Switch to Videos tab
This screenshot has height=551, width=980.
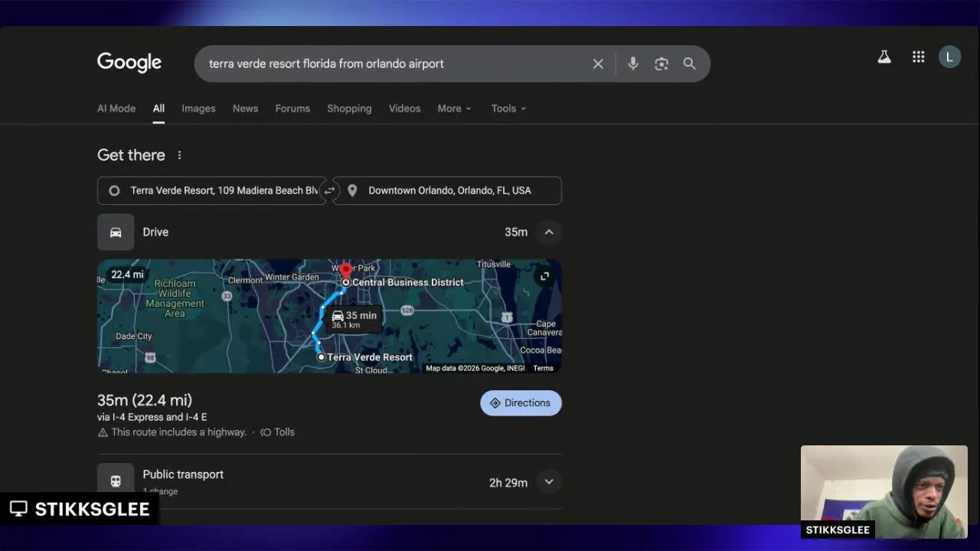tap(404, 109)
